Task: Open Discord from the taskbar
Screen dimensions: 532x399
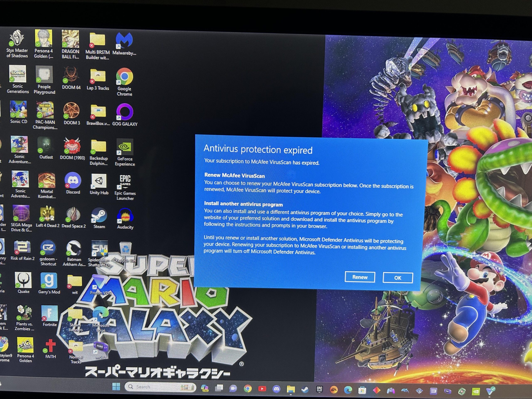Action: [276, 389]
